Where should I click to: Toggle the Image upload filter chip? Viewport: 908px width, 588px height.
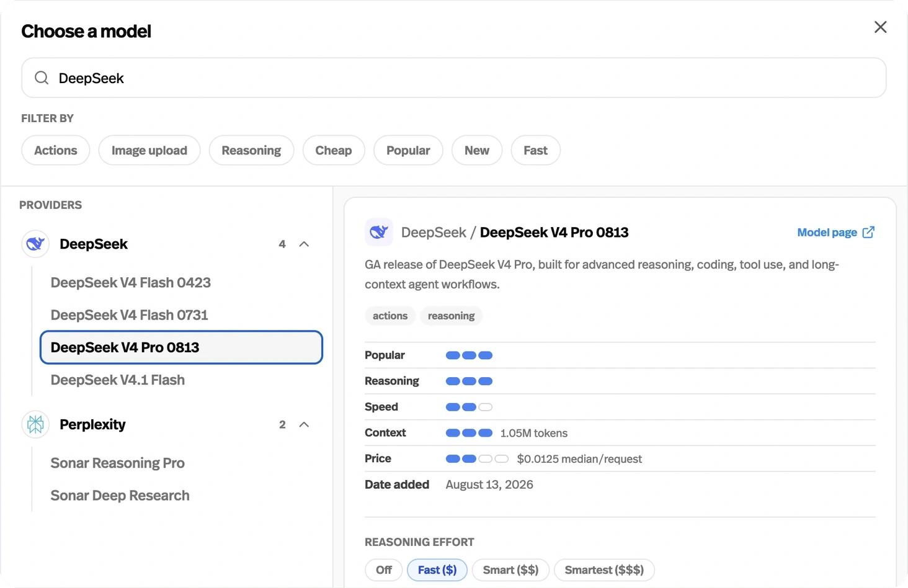click(x=149, y=150)
